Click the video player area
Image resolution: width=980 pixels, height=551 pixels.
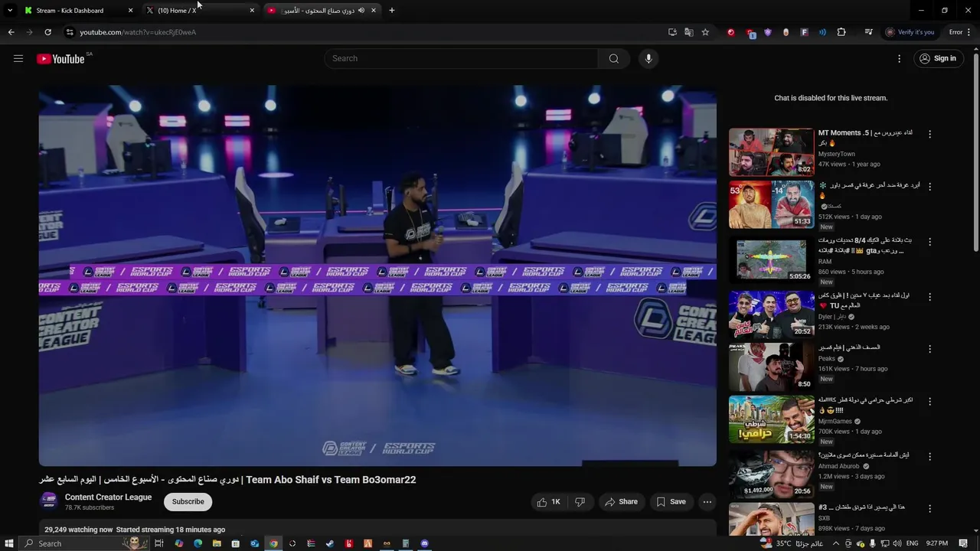(x=377, y=275)
